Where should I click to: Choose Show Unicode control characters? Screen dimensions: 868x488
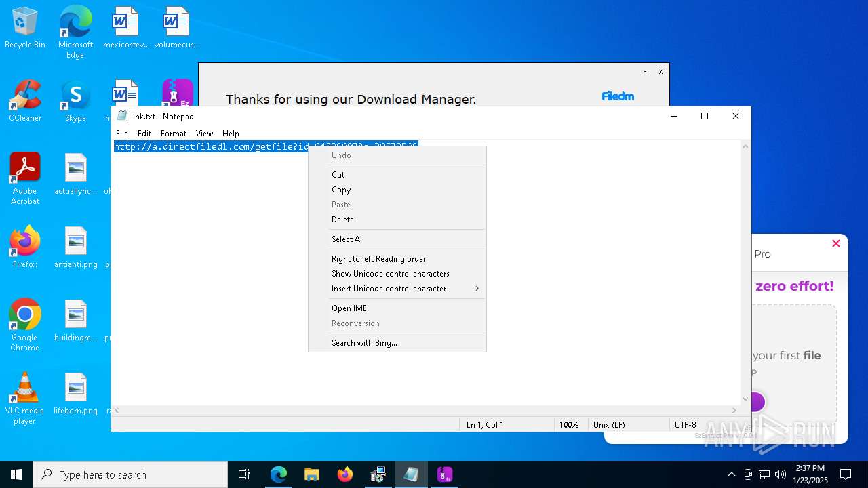point(397,274)
